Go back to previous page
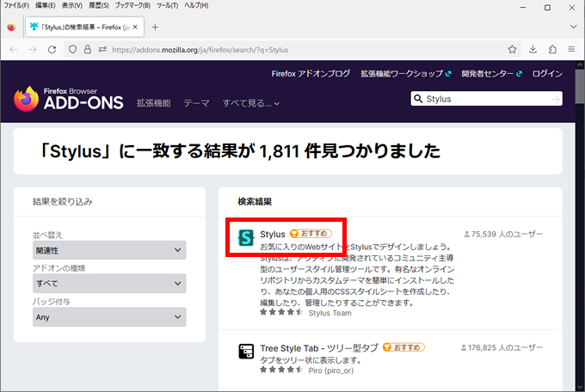Image resolution: width=585 pixels, height=392 pixels. [14, 50]
